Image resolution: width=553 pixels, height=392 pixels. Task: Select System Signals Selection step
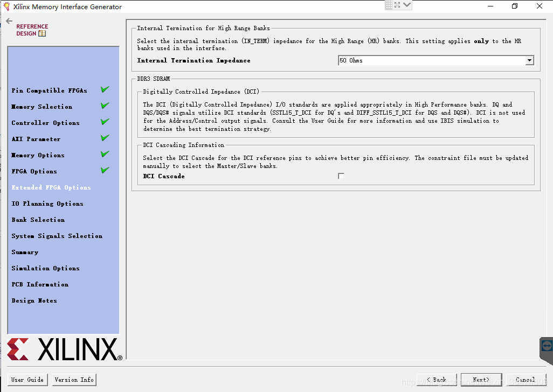pos(57,236)
